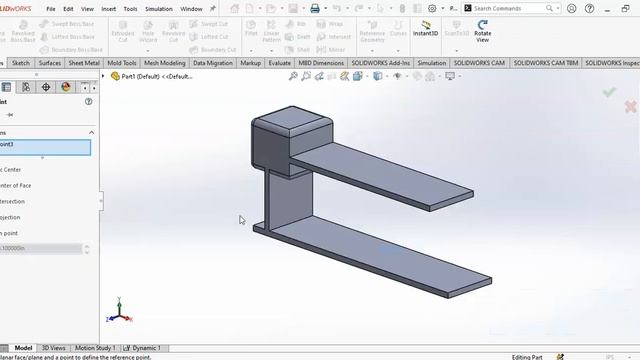
Task: Switch to the SOLIDWORKS CAM tab
Action: [479, 63]
